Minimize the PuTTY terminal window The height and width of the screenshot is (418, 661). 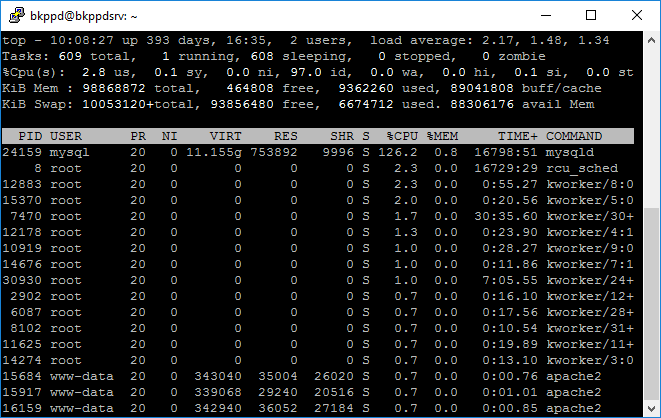coord(545,15)
